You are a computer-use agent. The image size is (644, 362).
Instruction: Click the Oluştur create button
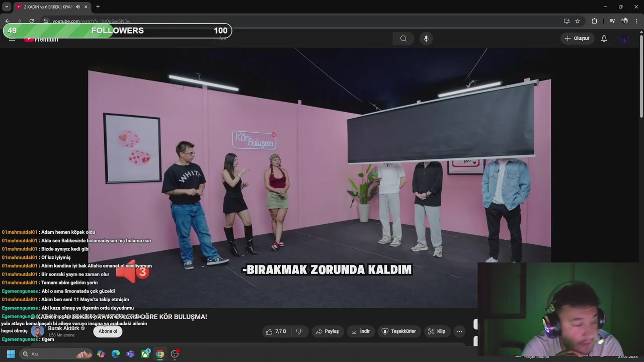tap(578, 39)
